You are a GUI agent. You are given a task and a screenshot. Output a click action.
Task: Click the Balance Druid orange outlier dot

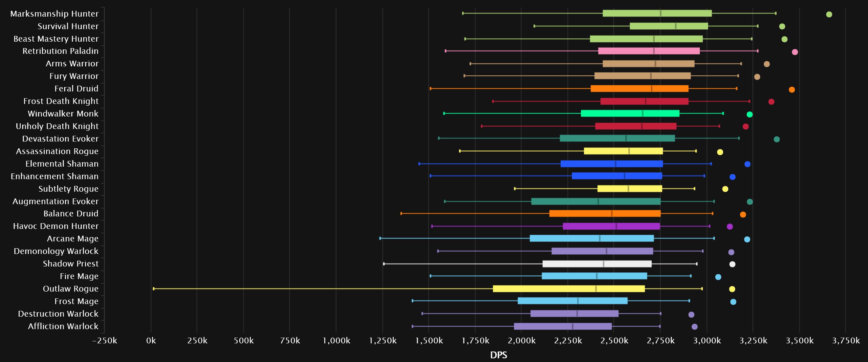pos(743,214)
